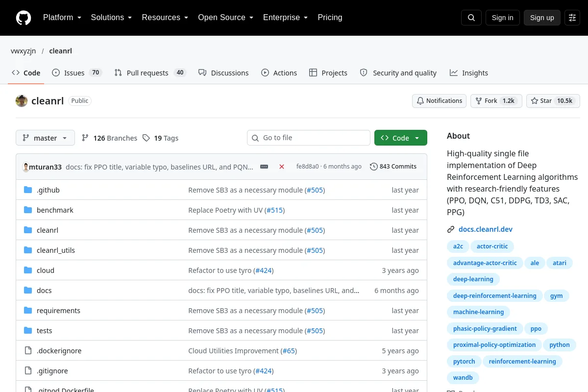Expand the Resources menu

(165, 18)
